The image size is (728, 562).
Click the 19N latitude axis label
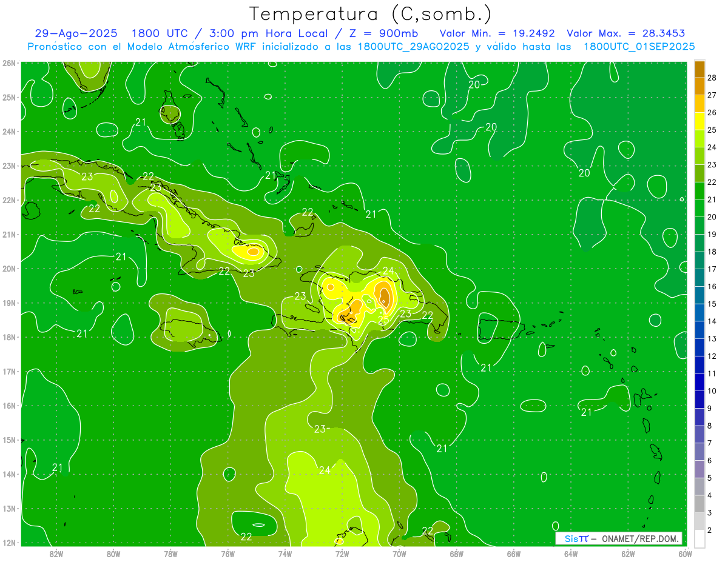click(x=9, y=303)
